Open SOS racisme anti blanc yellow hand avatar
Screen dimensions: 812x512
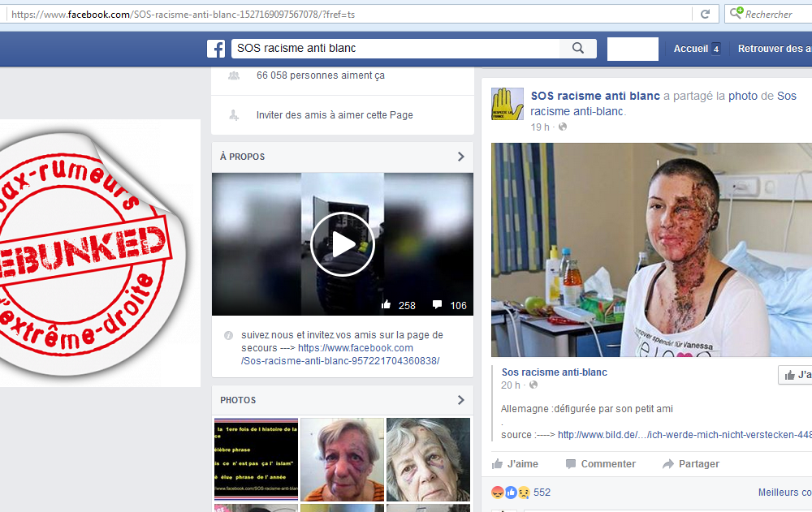pos(508,104)
